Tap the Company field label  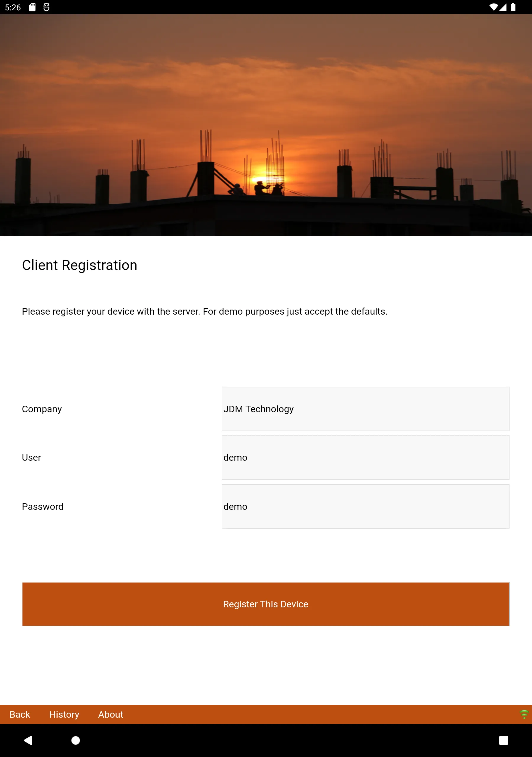[42, 409]
